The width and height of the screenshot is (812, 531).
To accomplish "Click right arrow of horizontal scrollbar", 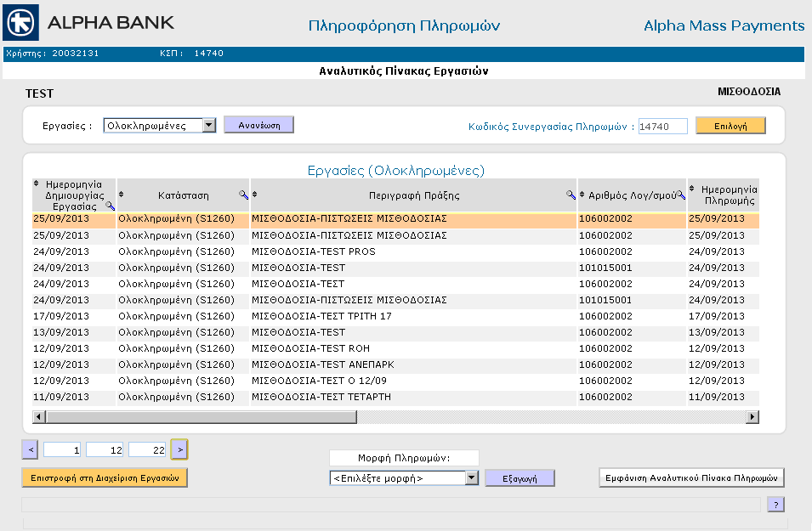I will pos(752,416).
